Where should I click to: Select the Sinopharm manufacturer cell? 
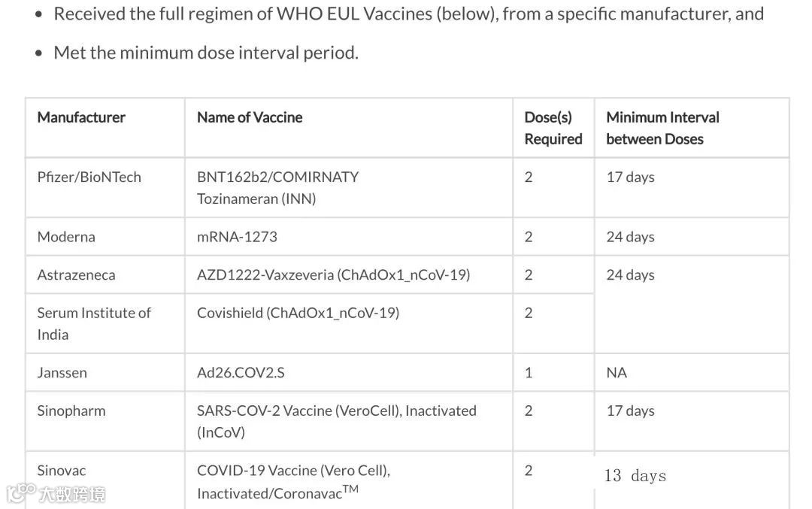tap(71, 411)
